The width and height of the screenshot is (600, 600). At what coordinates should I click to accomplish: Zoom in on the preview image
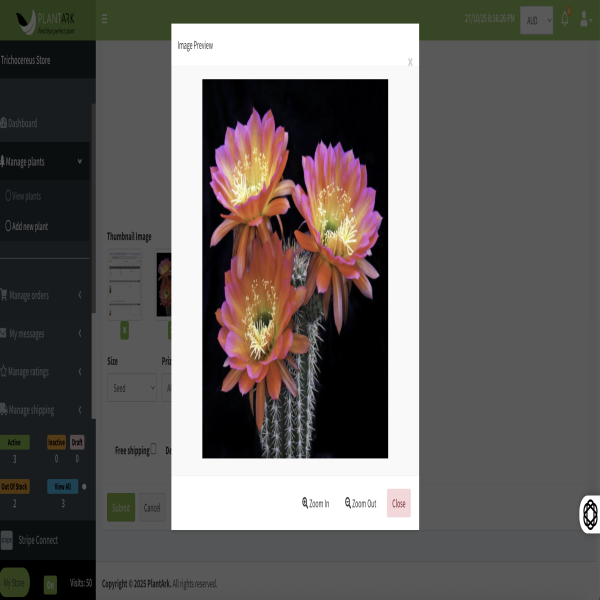coord(315,503)
